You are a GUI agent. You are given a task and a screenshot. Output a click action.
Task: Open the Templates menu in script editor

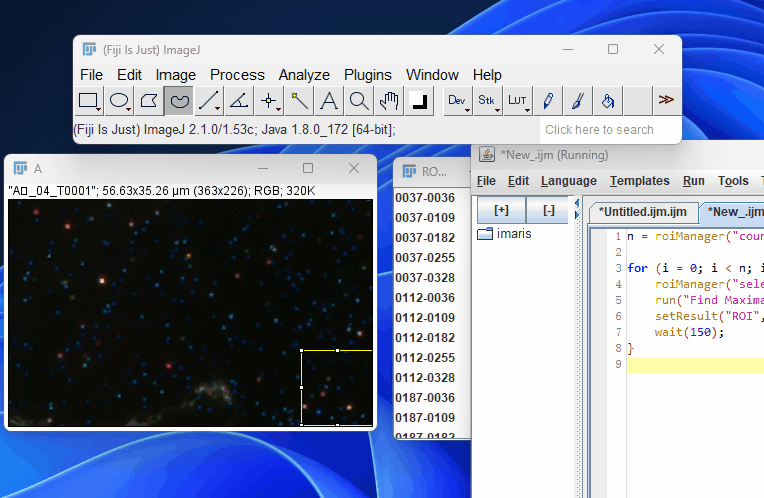[639, 181]
